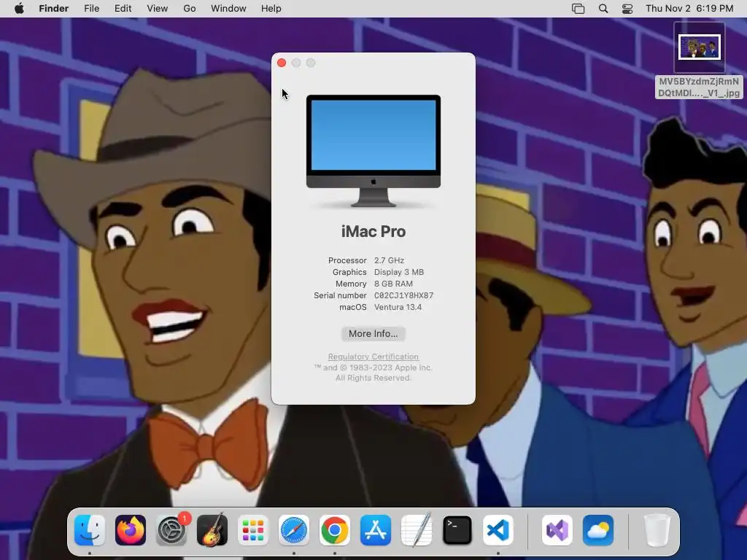The image size is (747, 560).
Task: Open the Apple menu
Action: click(19, 9)
